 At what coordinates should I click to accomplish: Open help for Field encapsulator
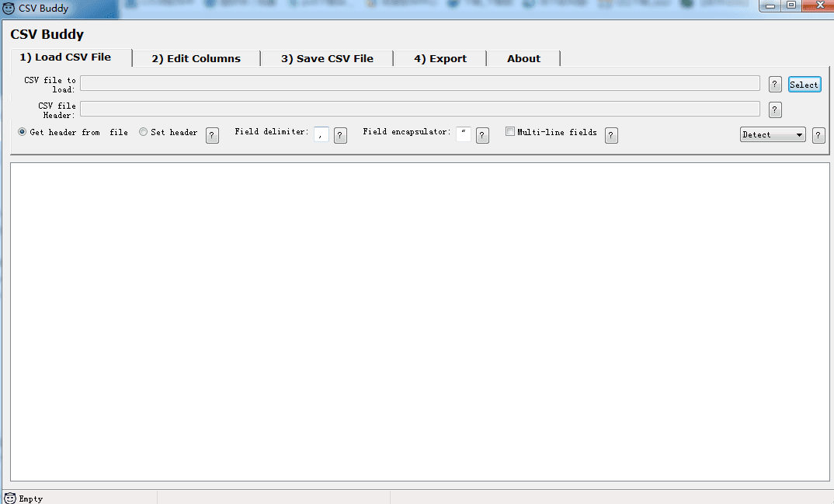(x=482, y=135)
